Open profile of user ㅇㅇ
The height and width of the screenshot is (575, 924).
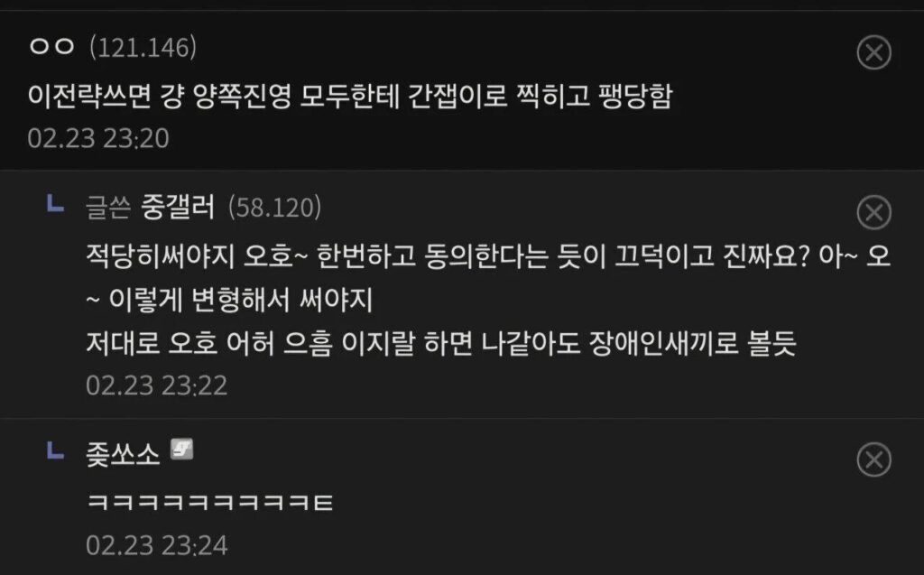click(51, 46)
